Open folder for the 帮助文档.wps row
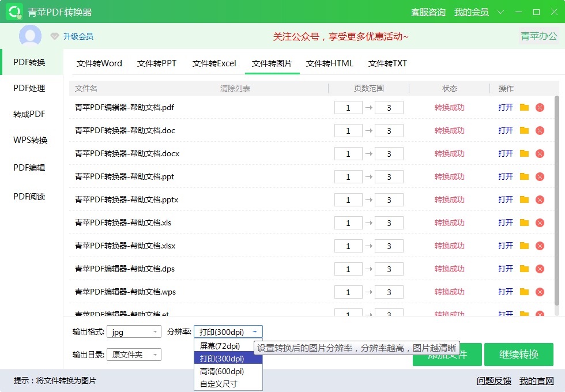 pyautogui.click(x=524, y=292)
